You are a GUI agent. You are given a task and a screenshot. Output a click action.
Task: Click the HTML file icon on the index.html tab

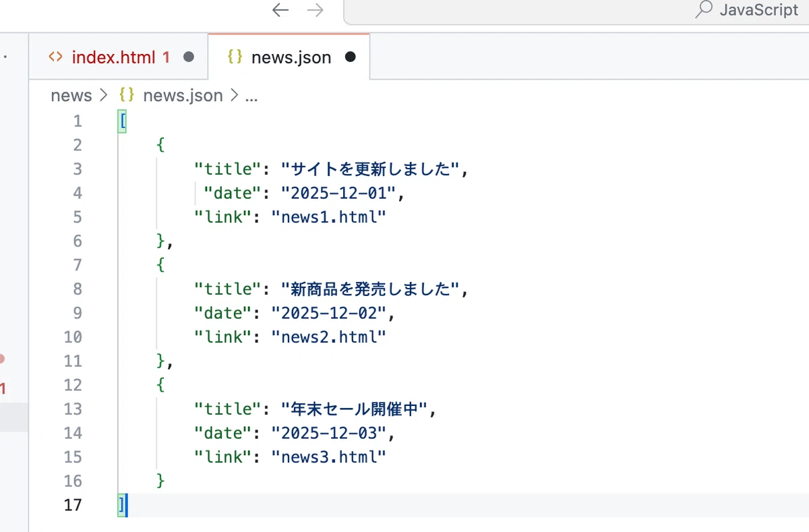pos(55,57)
